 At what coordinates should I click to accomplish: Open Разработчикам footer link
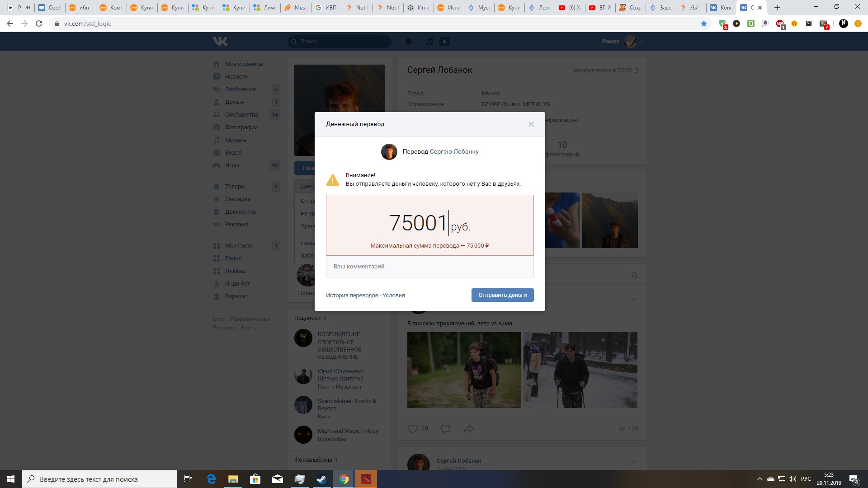click(x=250, y=319)
